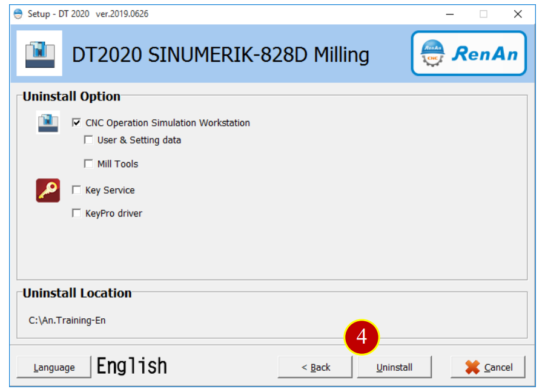
Task: Click the Uninstall Location group title
Action: pos(77,293)
